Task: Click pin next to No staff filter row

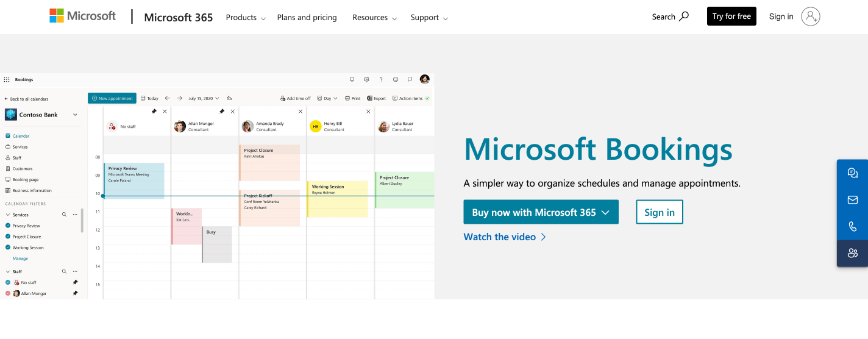Action: pyautogui.click(x=75, y=282)
